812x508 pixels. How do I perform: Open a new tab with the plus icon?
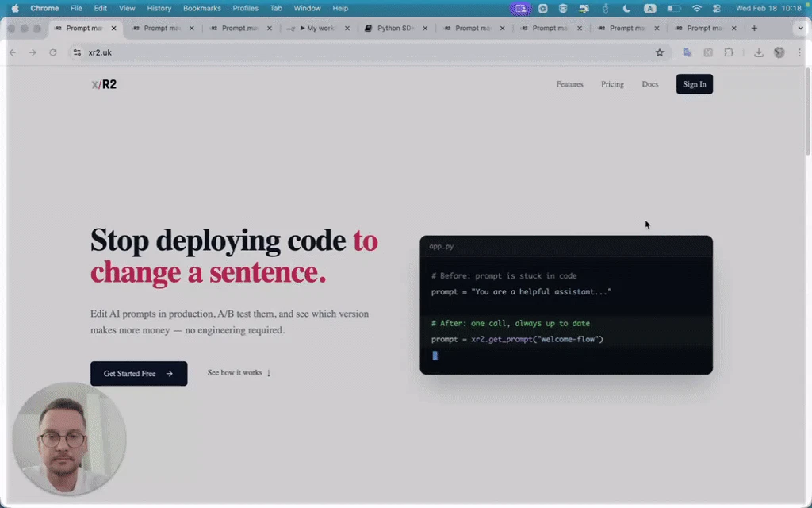[x=754, y=28]
